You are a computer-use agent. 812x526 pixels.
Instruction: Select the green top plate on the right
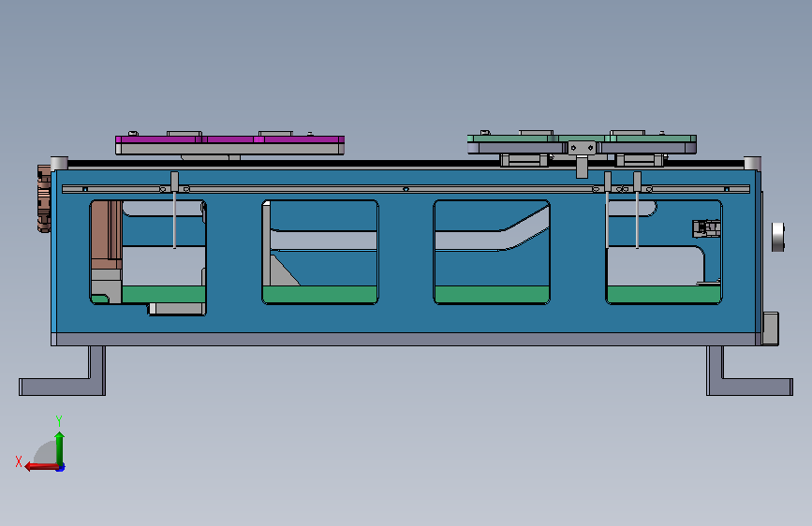(582, 139)
